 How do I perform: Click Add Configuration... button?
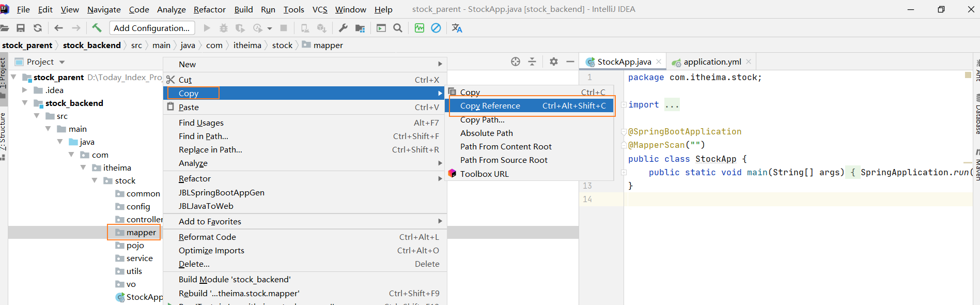pos(152,28)
